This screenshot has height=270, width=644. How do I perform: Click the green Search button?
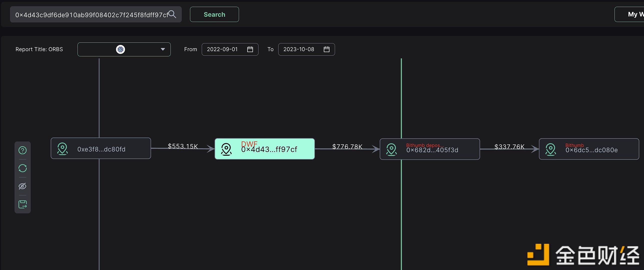(214, 14)
